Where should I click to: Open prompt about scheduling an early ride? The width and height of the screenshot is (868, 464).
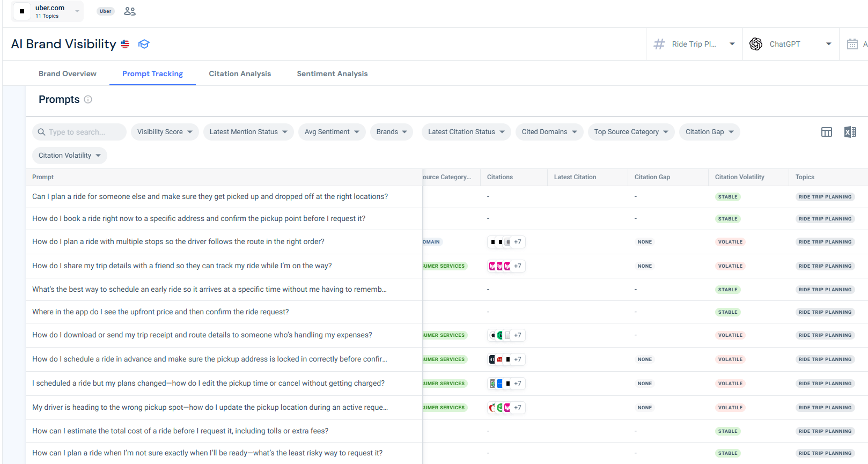tap(209, 290)
